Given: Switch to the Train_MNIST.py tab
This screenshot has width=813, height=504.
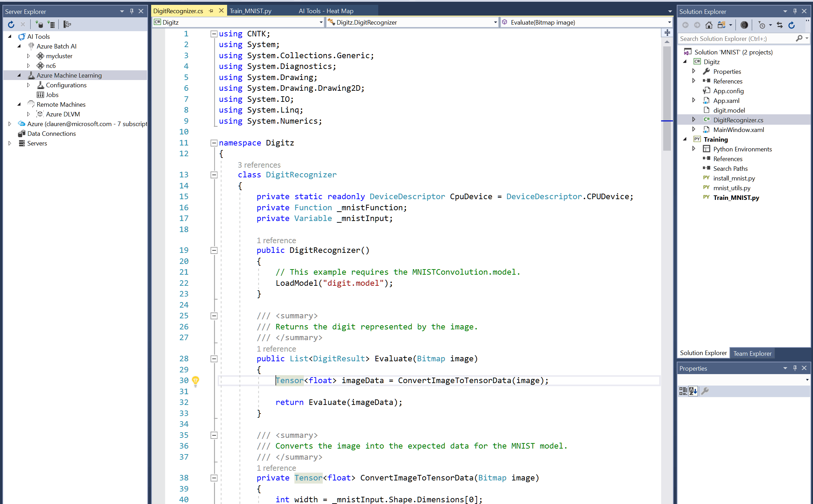Looking at the screenshot, I should coord(250,11).
